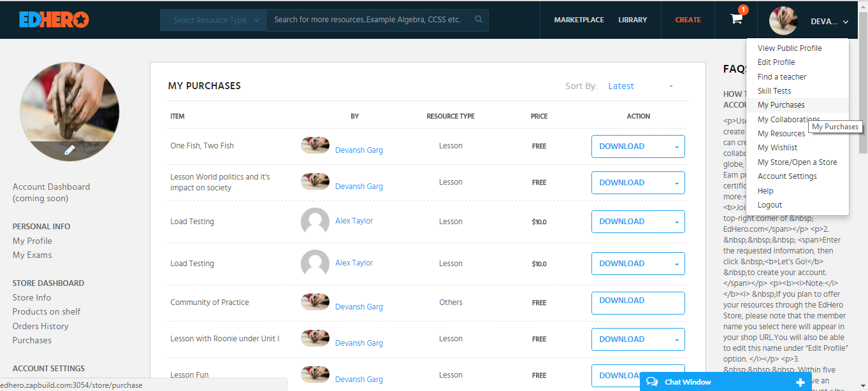868x391 pixels.
Task: Open LIBRARY in the top navigation
Action: click(x=632, y=20)
